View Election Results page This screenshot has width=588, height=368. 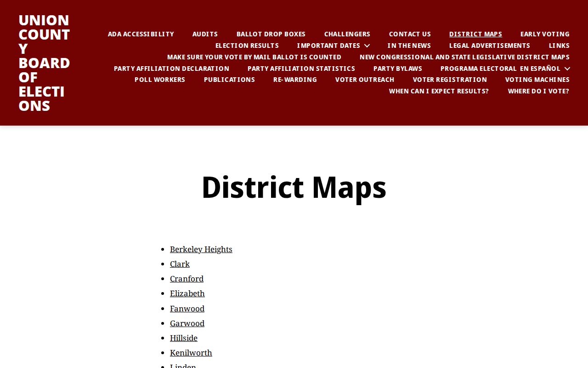point(247,46)
